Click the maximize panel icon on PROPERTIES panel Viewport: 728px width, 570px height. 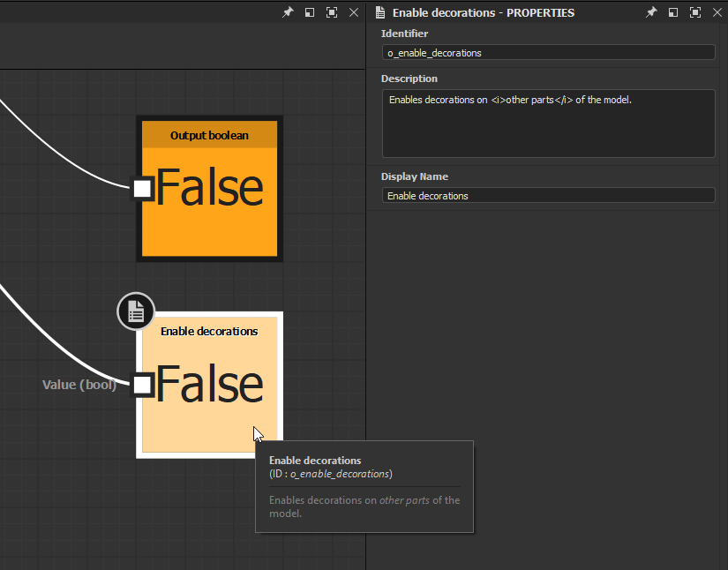point(694,12)
